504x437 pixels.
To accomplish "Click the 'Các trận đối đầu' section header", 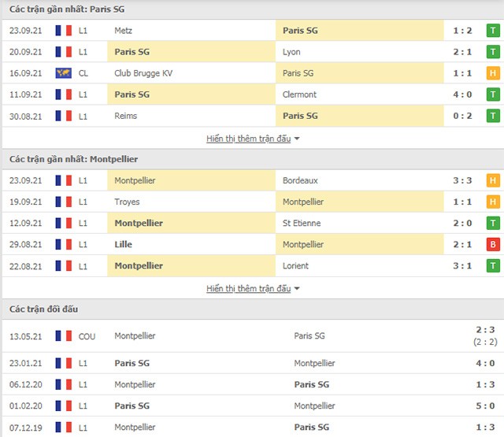I will pos(44,309).
